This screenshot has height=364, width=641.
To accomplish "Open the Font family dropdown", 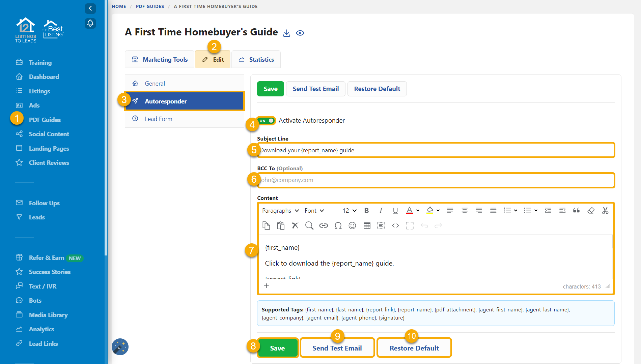I will pyautogui.click(x=313, y=210).
